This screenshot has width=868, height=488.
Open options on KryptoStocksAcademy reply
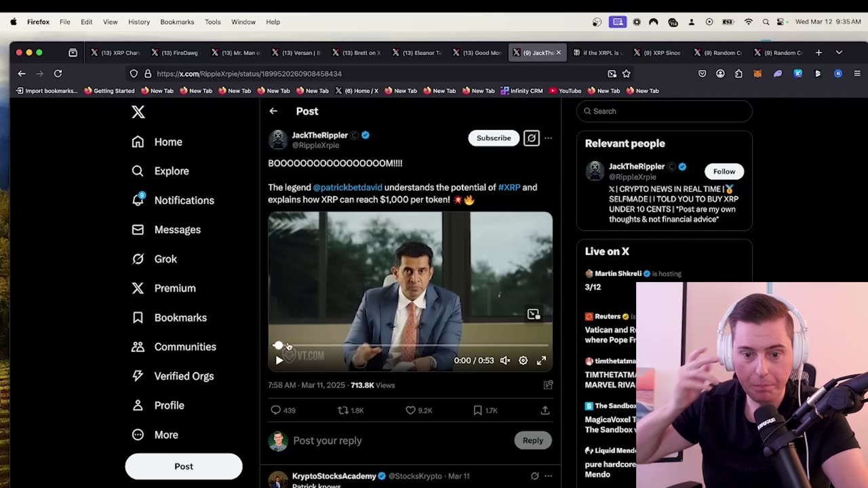tap(548, 476)
